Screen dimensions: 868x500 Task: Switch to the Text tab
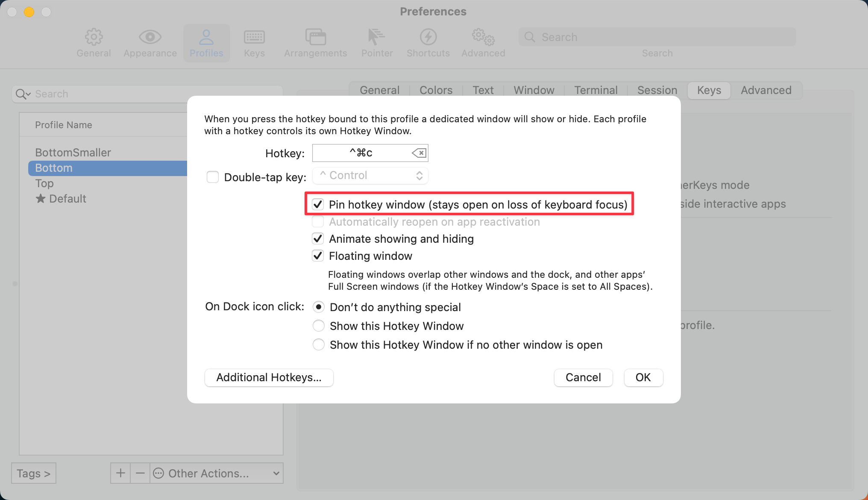[x=483, y=90]
